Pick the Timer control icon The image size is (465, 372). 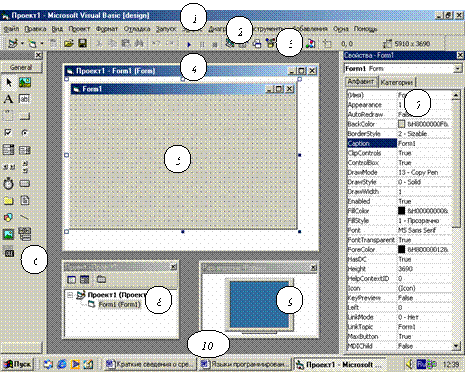click(x=8, y=183)
